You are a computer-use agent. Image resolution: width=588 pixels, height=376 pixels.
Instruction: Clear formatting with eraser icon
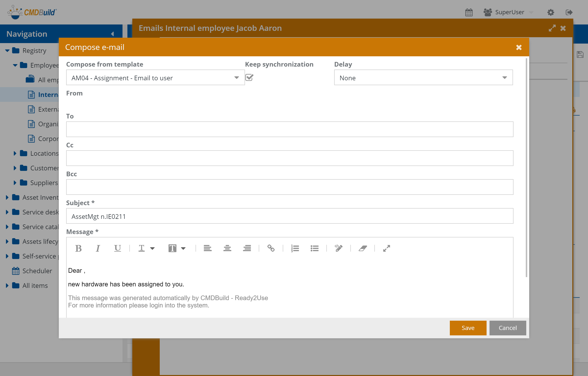[x=363, y=248]
